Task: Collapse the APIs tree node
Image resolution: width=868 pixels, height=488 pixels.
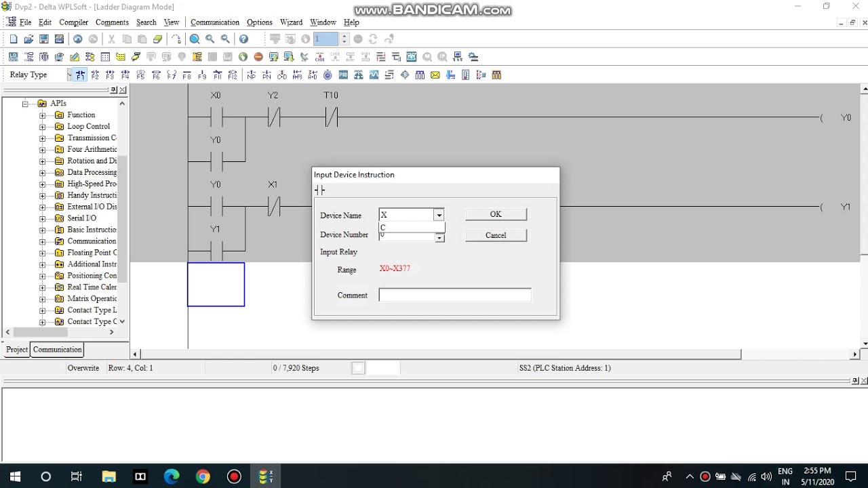Action: (x=26, y=104)
